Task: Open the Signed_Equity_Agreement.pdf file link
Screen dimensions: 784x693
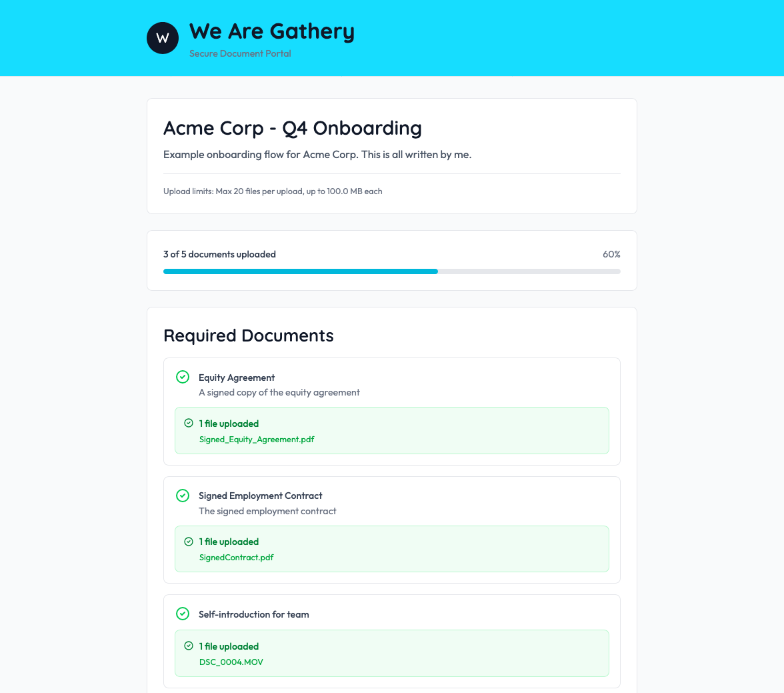Action: pyautogui.click(x=256, y=439)
